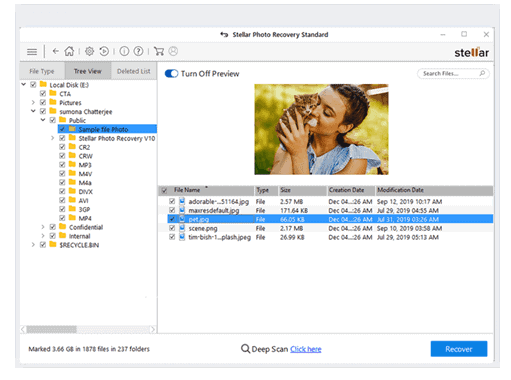Sort by the Type column header
The height and width of the screenshot is (380, 511).
point(266,190)
